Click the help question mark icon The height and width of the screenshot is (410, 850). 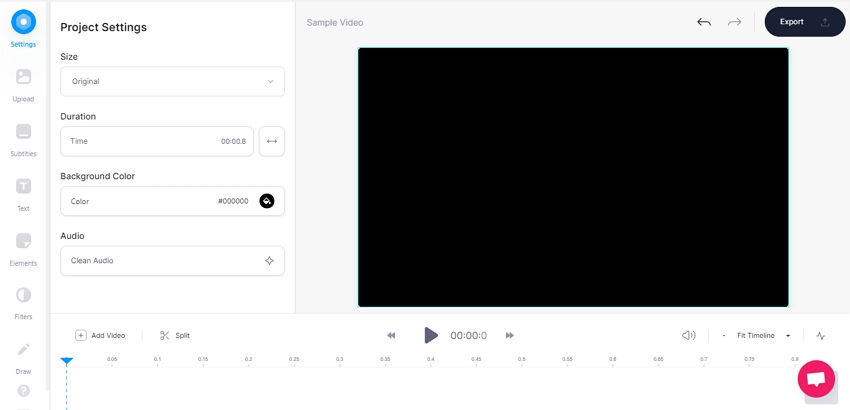point(23,390)
